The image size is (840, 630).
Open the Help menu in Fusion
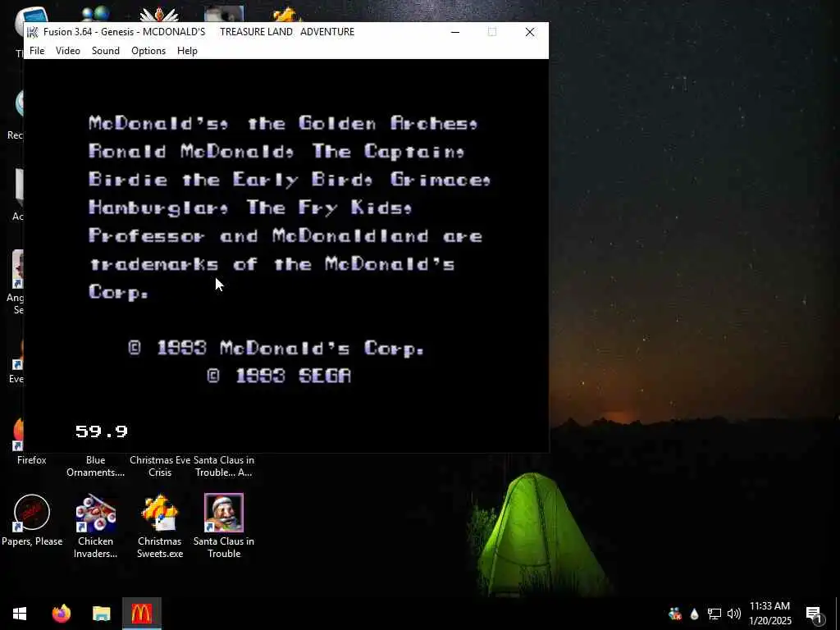click(188, 50)
